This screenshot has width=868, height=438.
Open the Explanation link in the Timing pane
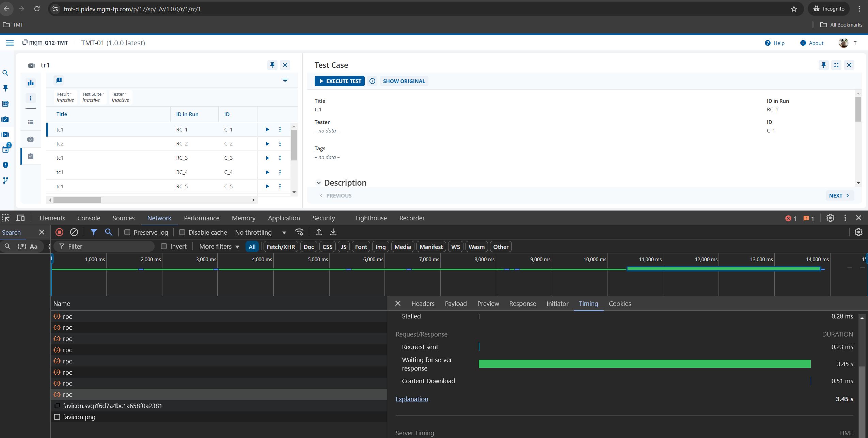pyautogui.click(x=412, y=399)
